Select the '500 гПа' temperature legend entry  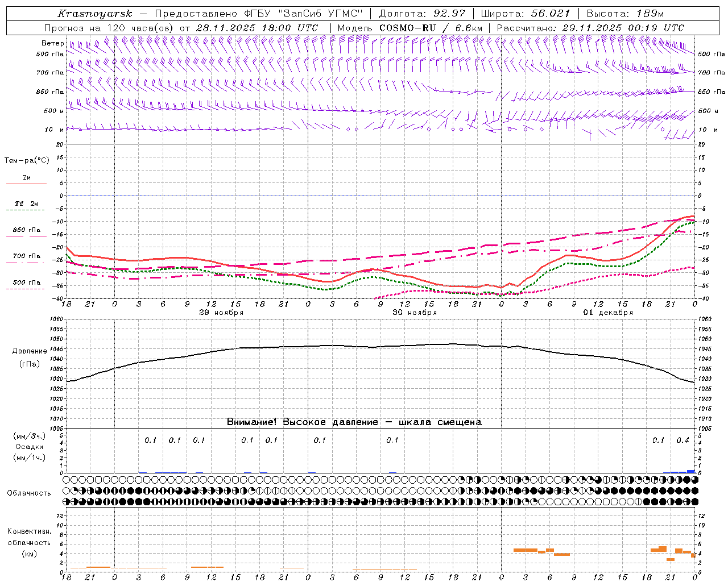[x=27, y=282]
